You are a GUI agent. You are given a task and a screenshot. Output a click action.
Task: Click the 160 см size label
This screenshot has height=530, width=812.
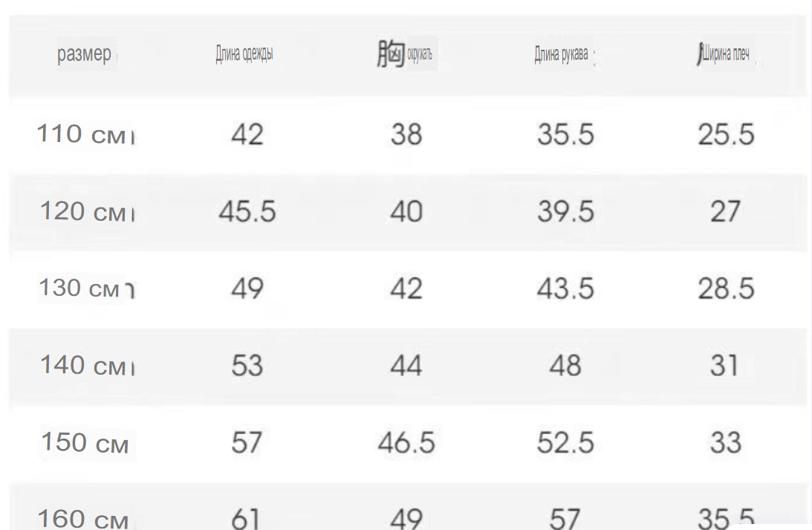(x=83, y=519)
